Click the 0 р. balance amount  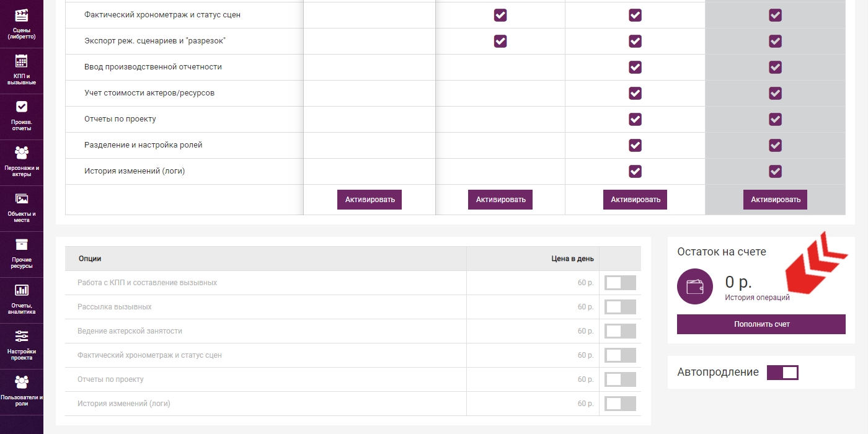point(738,283)
